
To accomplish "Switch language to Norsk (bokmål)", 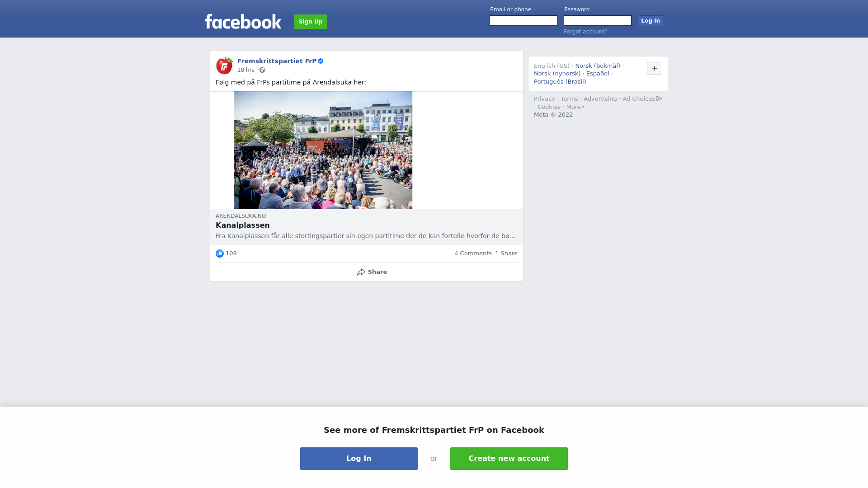I will (598, 66).
